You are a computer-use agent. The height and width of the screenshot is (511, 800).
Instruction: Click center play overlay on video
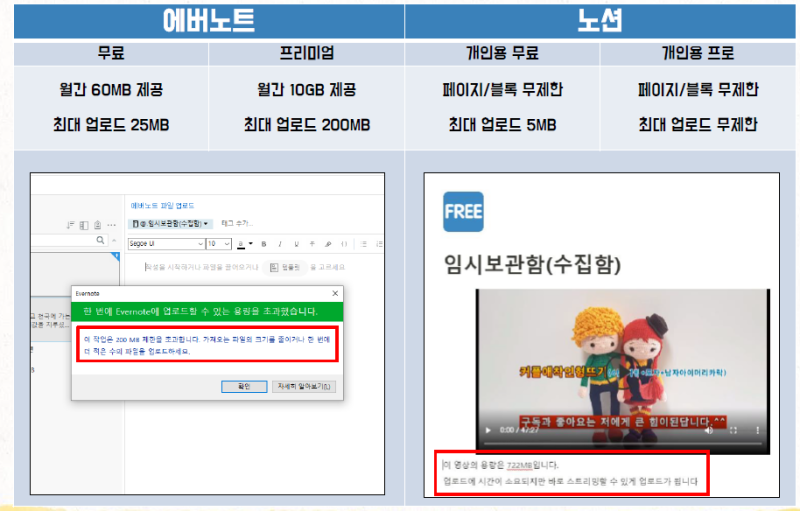(622, 372)
